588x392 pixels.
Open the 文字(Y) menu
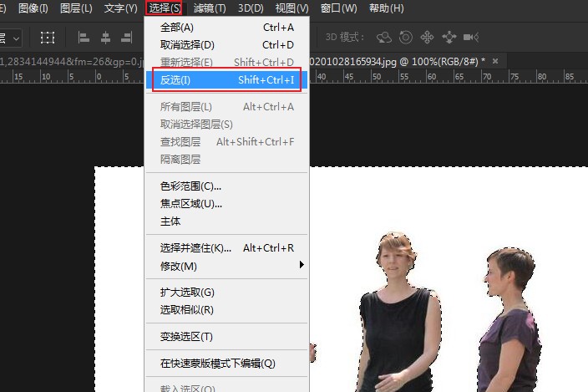pos(120,8)
